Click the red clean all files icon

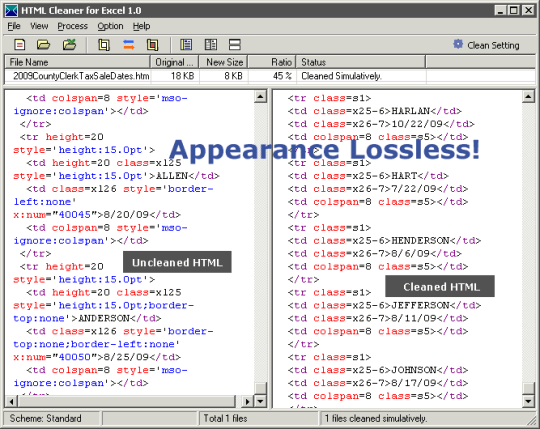tap(152, 45)
